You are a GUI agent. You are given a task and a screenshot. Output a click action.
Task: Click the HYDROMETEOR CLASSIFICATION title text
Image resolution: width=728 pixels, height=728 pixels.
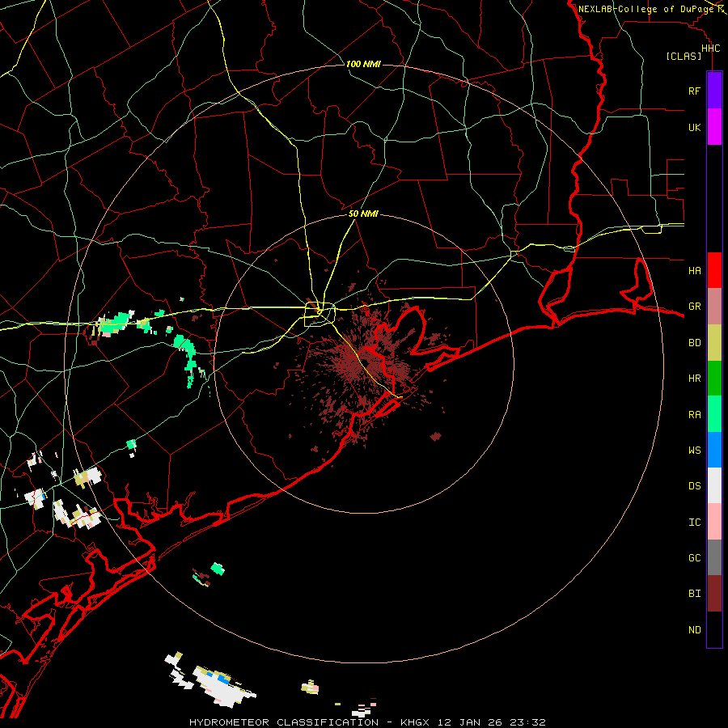pos(284,722)
